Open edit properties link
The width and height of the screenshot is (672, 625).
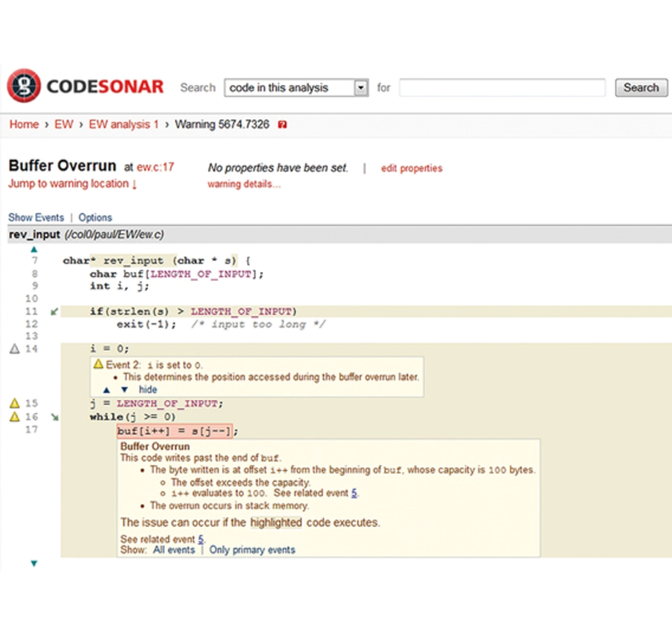tap(412, 168)
